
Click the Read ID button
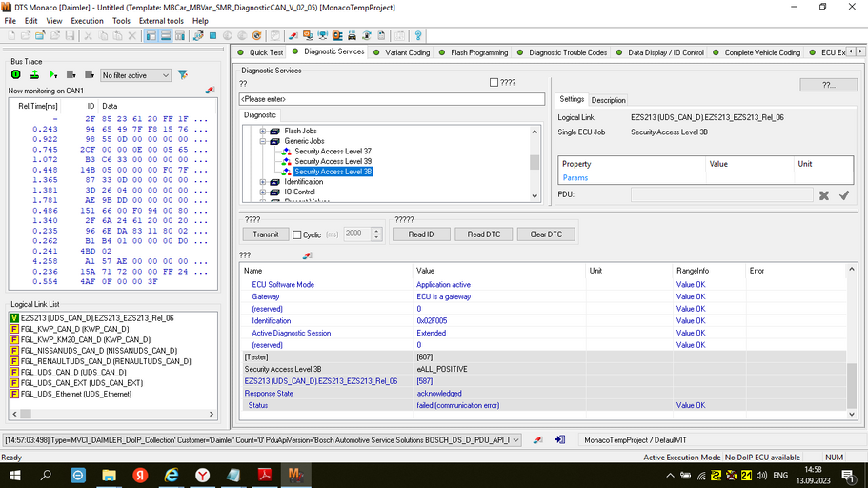[x=421, y=234]
